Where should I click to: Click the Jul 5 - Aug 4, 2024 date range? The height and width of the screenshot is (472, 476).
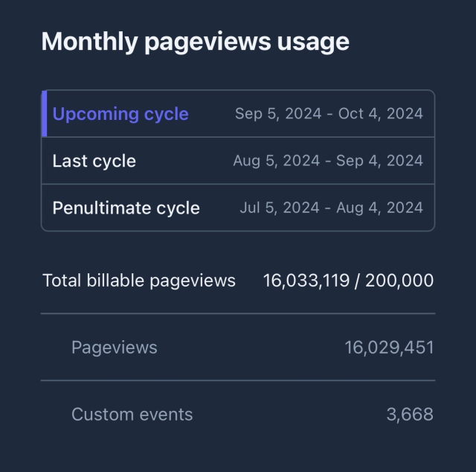[x=331, y=208]
